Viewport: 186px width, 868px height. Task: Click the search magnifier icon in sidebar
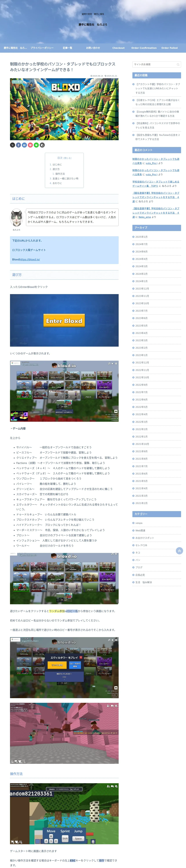pos(178,64)
